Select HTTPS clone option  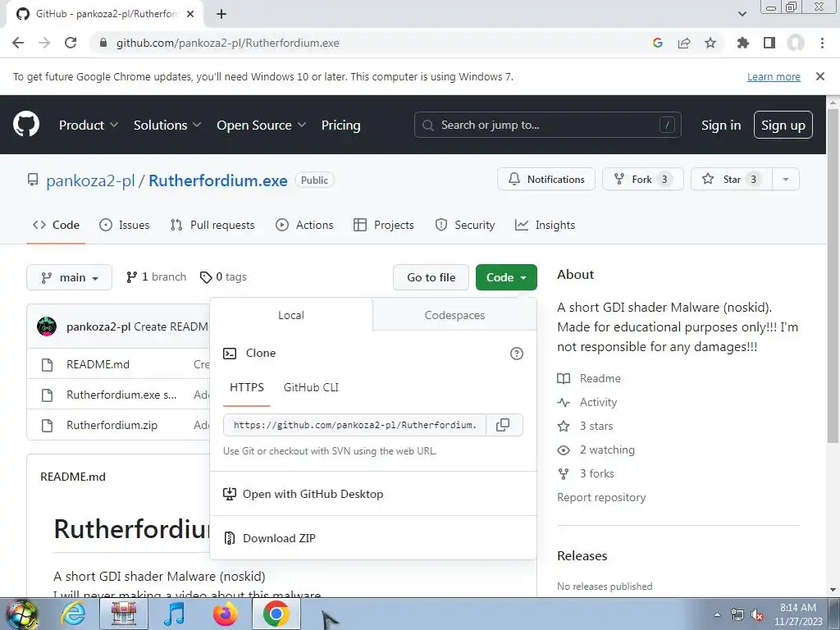(246, 387)
